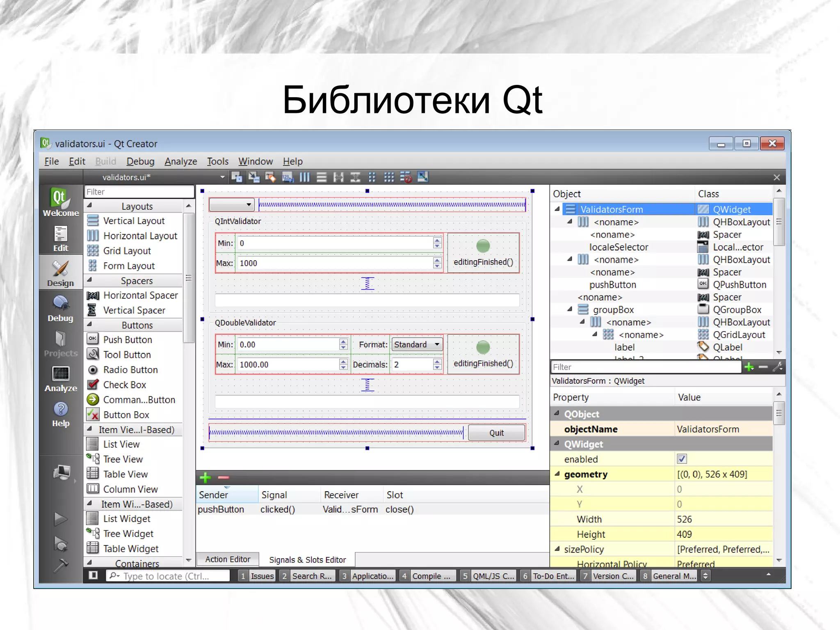Remove connection with red minus icon
This screenshot has height=630, width=840.
[x=224, y=477]
